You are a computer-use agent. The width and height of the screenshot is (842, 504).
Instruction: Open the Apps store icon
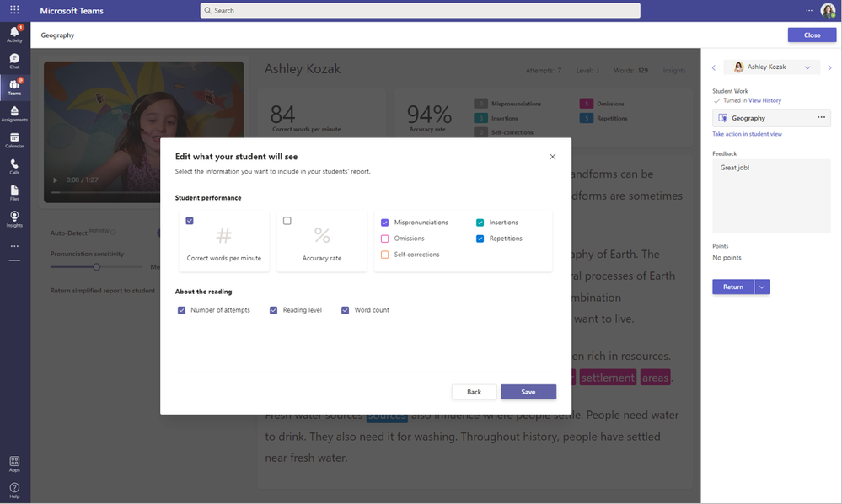coord(14,464)
